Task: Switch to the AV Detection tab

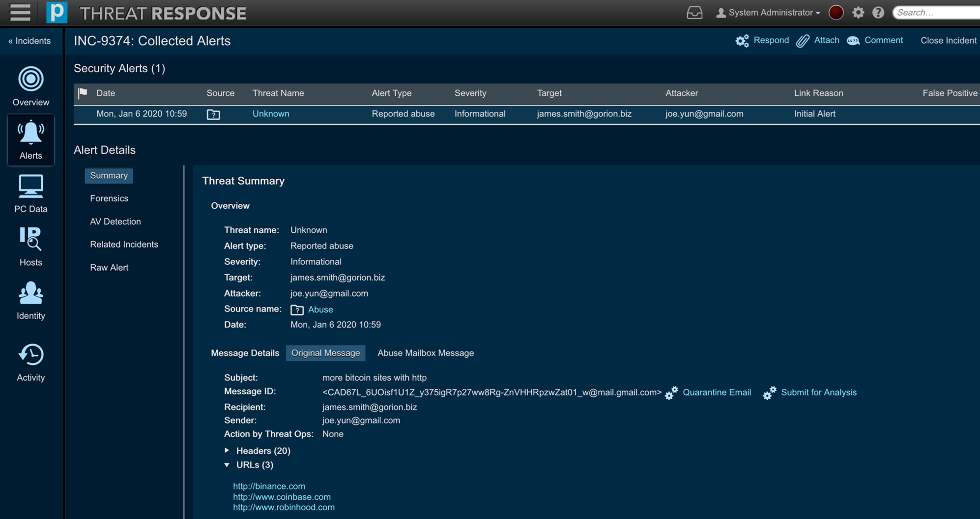Action: pos(115,221)
